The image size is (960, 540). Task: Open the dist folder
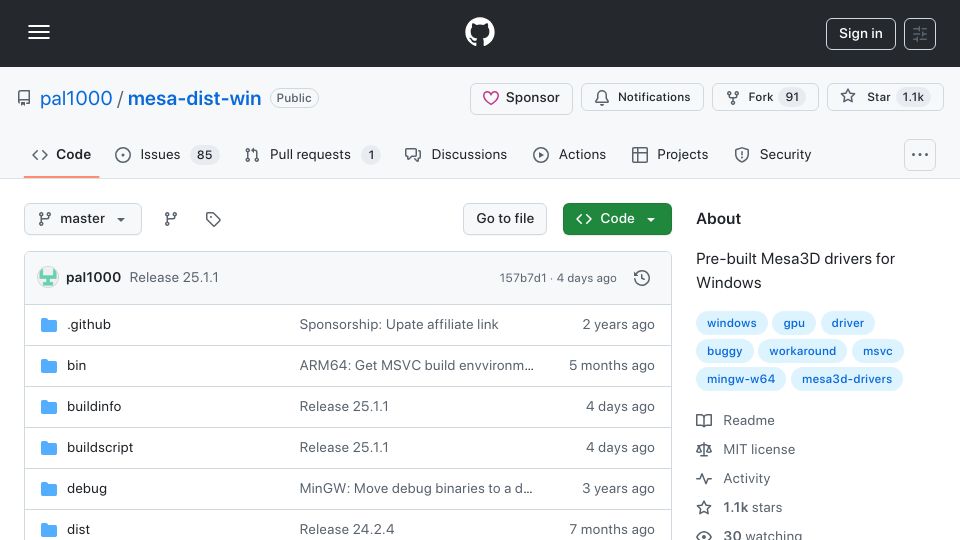(78, 530)
